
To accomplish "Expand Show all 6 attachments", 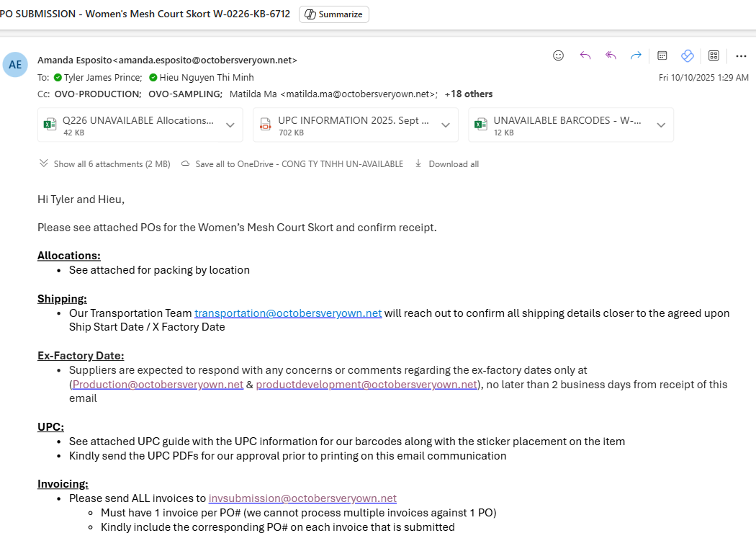I will pos(105,164).
